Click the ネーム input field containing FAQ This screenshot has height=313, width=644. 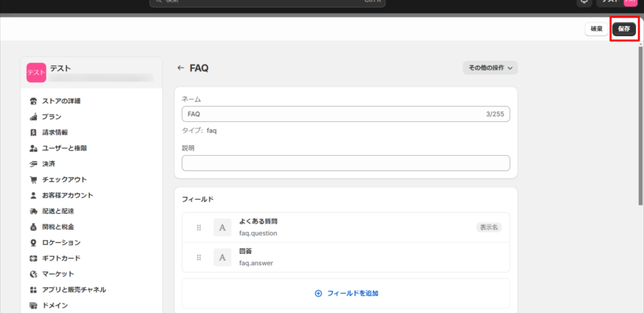(346, 114)
